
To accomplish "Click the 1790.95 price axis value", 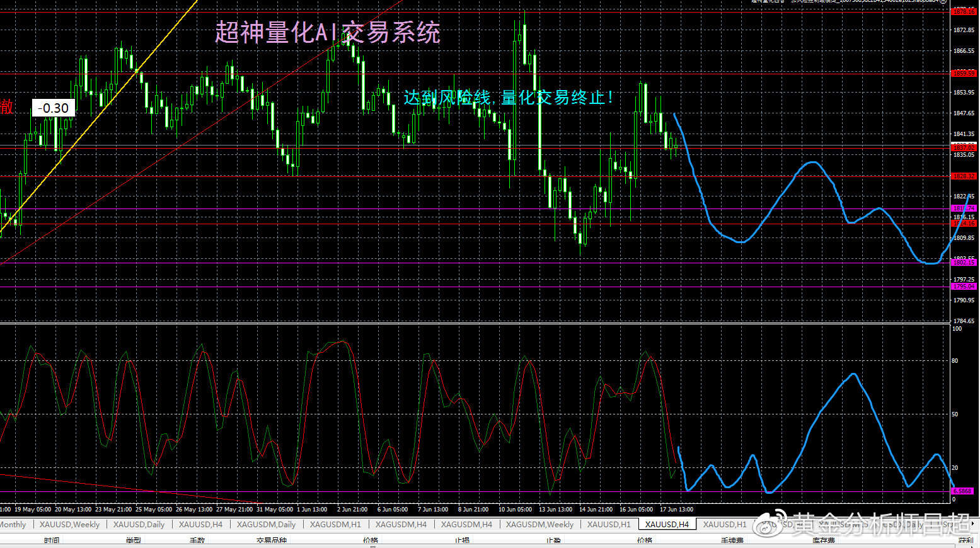I will 964,300.
